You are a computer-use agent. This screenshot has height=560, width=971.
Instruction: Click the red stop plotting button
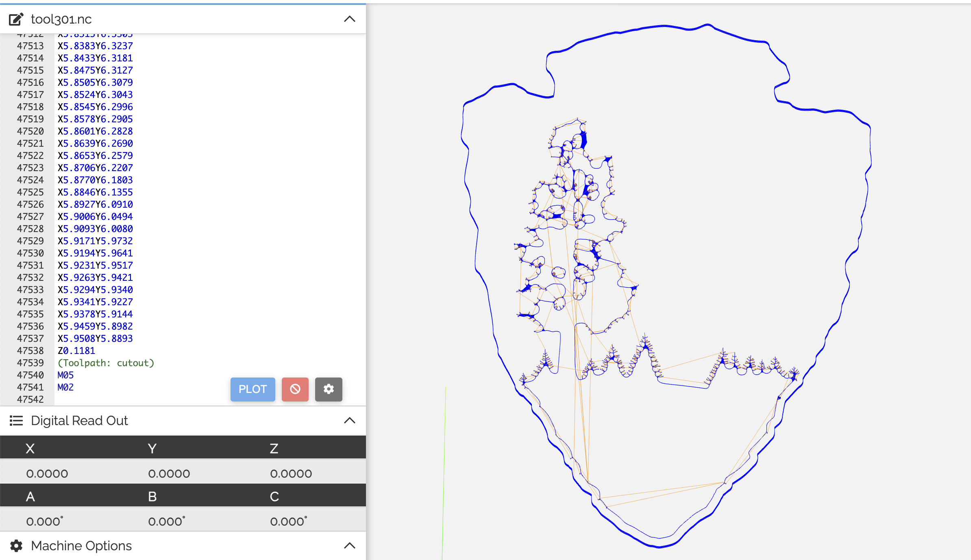(295, 389)
